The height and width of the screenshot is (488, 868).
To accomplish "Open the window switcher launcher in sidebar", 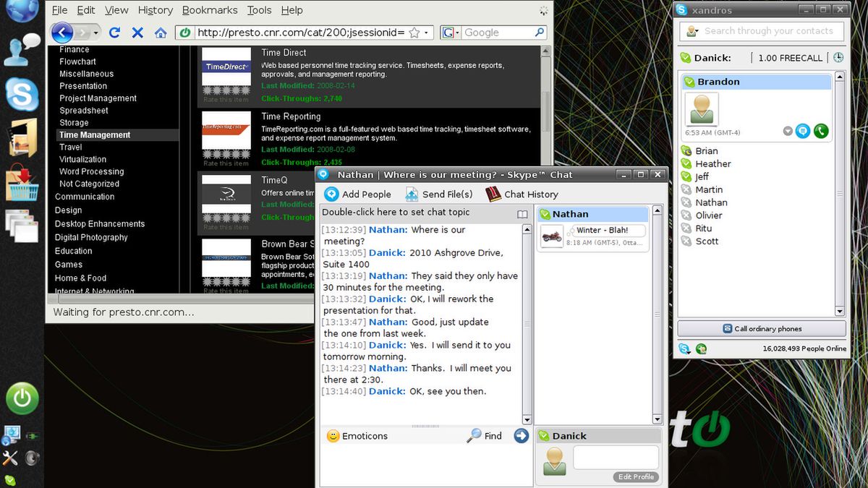I will (x=21, y=226).
